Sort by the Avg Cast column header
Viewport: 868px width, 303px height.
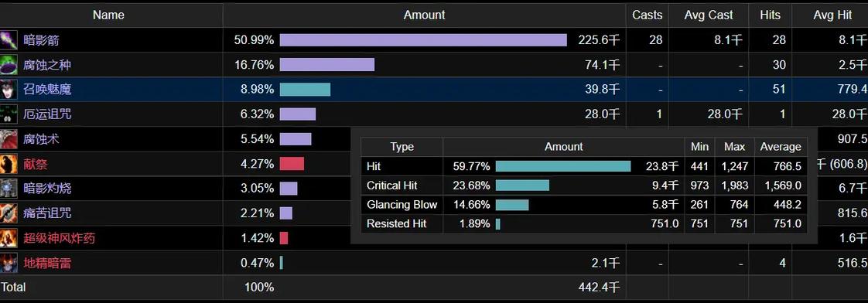tap(709, 15)
